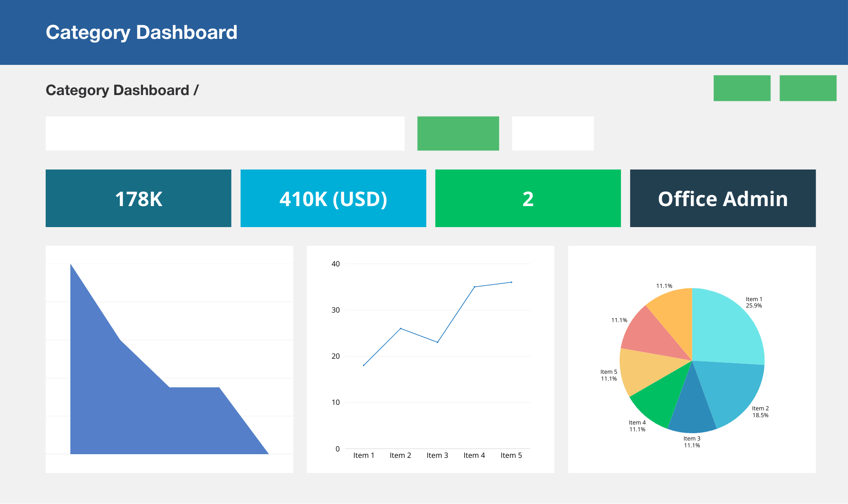The height and width of the screenshot is (504, 848).
Task: Click the Item 4 point on line chart
Action: coord(475,287)
